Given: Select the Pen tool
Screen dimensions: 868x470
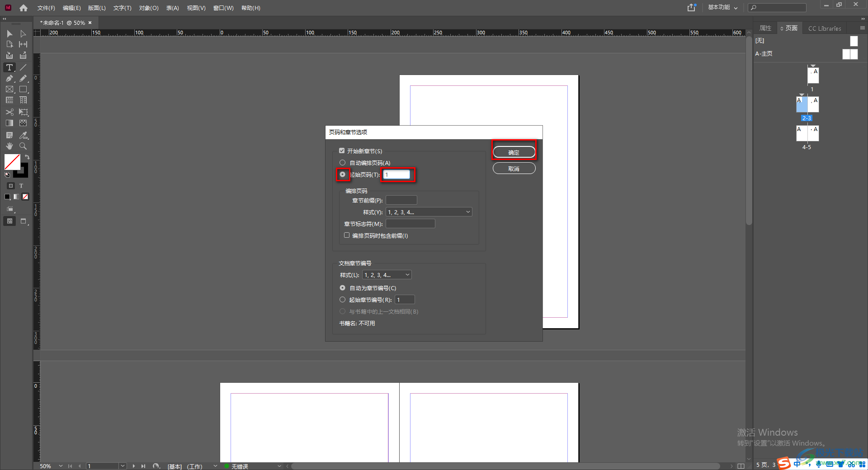Looking at the screenshot, I should 9,78.
